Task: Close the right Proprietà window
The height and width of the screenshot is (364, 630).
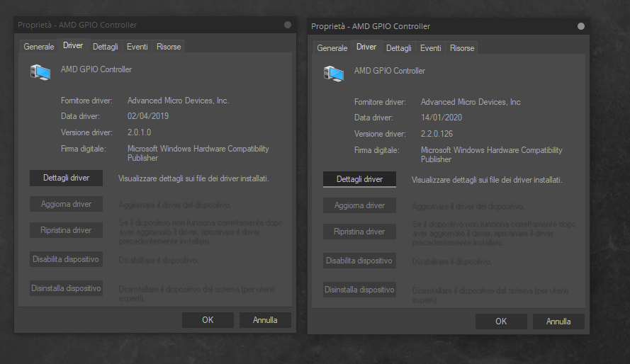Action: pos(581,26)
